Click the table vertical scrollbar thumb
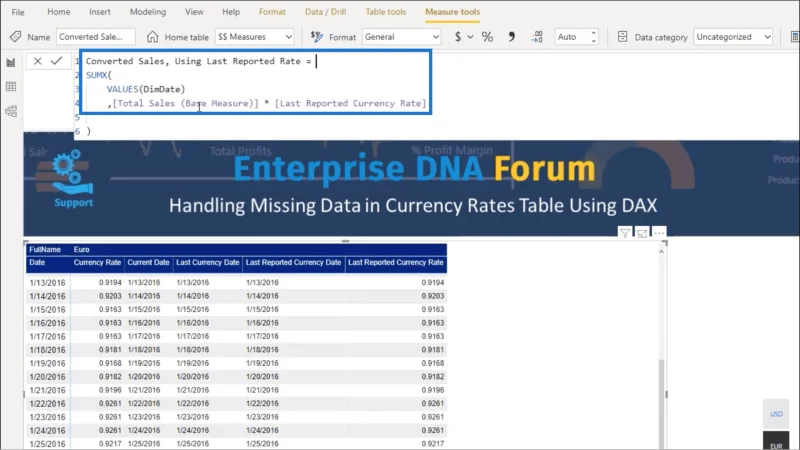The height and width of the screenshot is (450, 800). (x=661, y=403)
